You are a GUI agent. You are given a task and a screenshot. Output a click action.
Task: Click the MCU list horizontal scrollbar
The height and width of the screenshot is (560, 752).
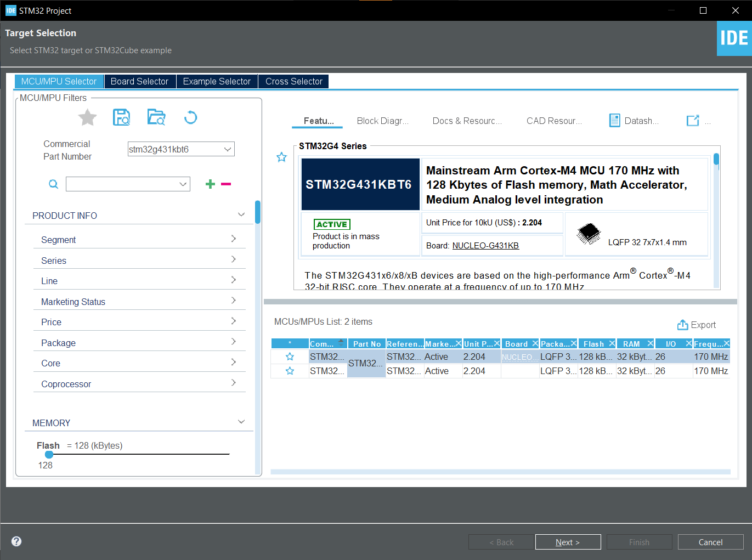click(500, 472)
